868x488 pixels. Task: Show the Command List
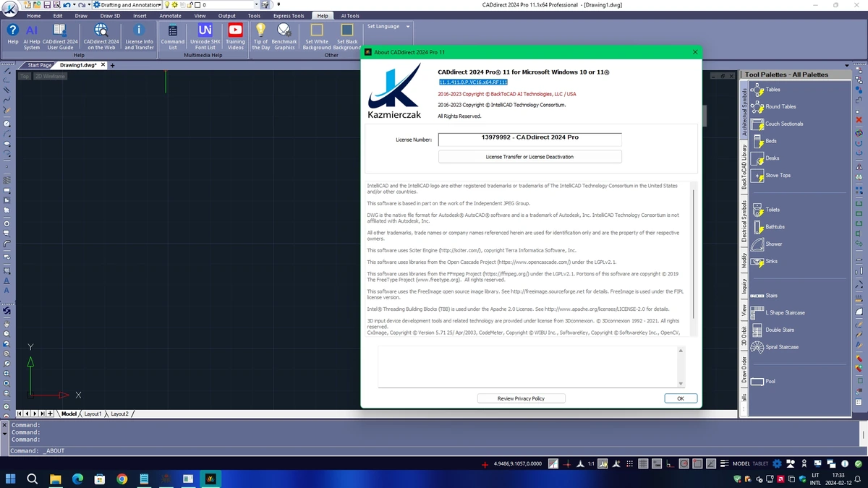[x=173, y=35]
